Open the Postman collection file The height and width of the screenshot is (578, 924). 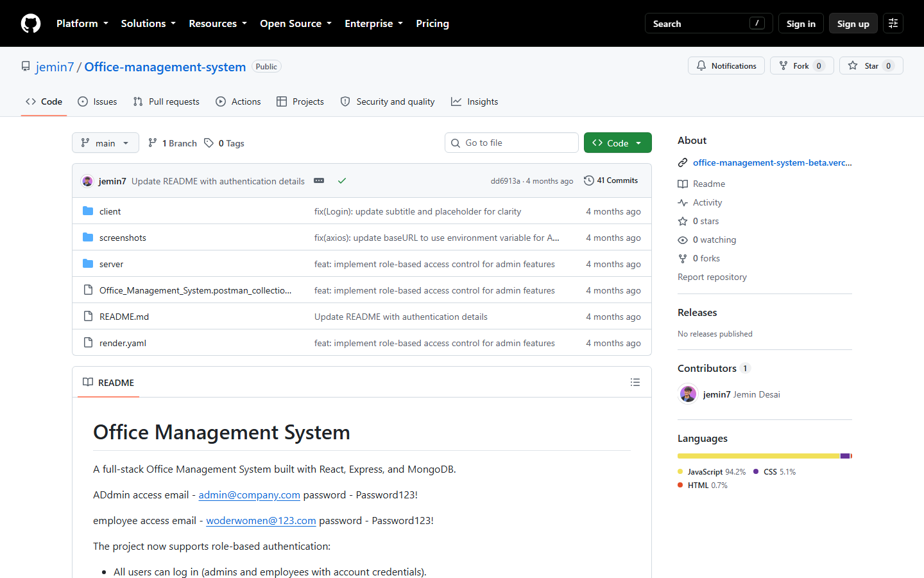click(x=195, y=290)
